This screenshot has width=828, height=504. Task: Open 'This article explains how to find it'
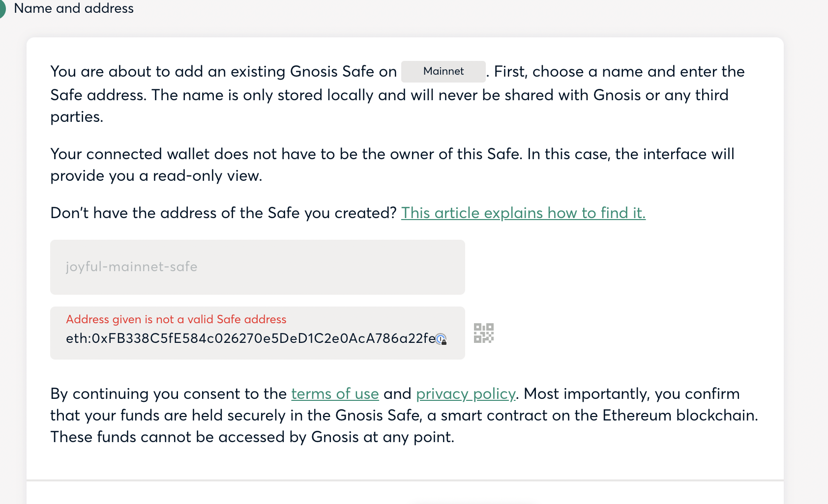pyautogui.click(x=523, y=213)
